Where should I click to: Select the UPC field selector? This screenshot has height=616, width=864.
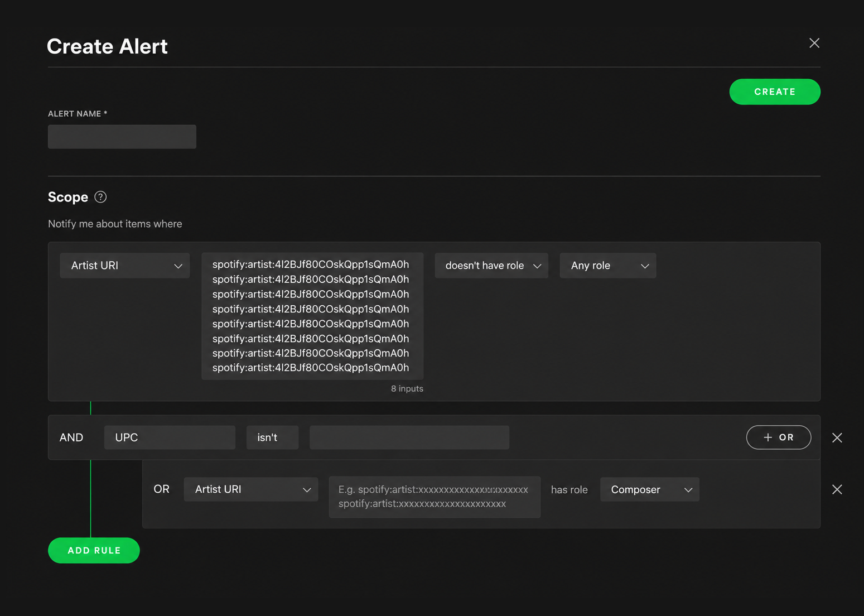click(170, 437)
